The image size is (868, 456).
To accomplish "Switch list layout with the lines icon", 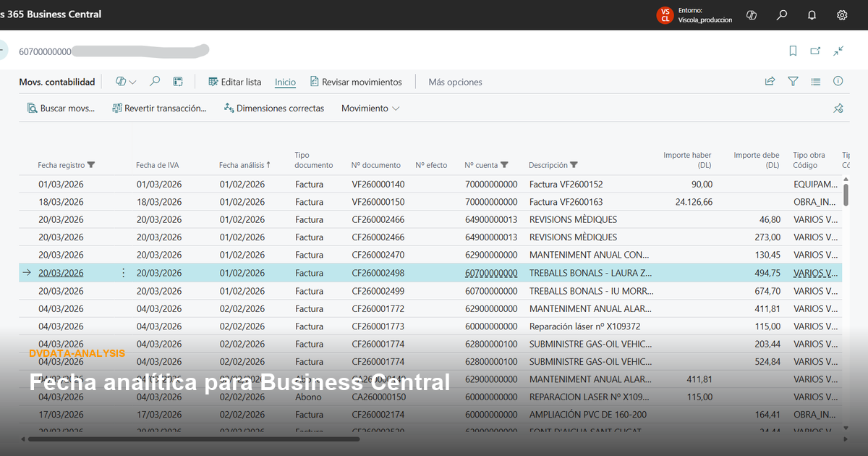I will pyautogui.click(x=816, y=82).
